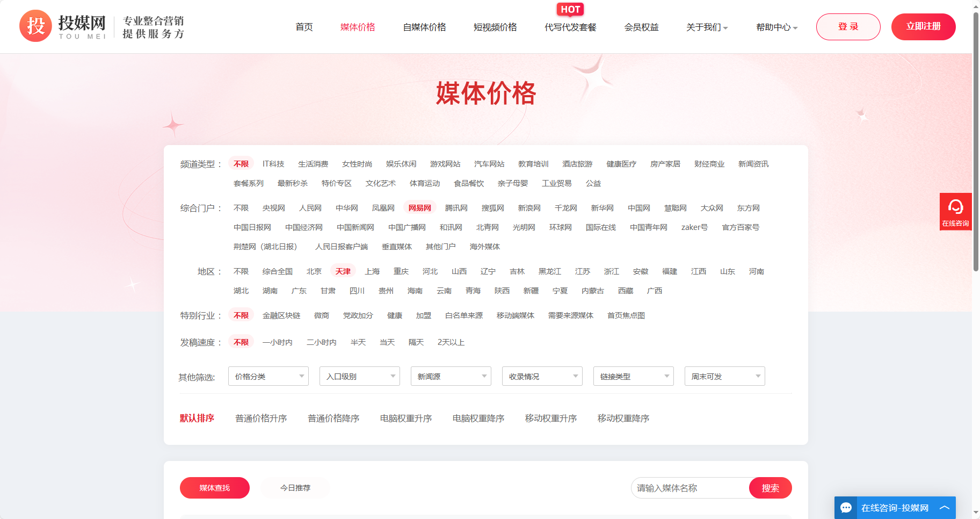Viewport: 980px width, 519px height.
Task: Select 东方网 portal filter
Action: click(x=748, y=208)
